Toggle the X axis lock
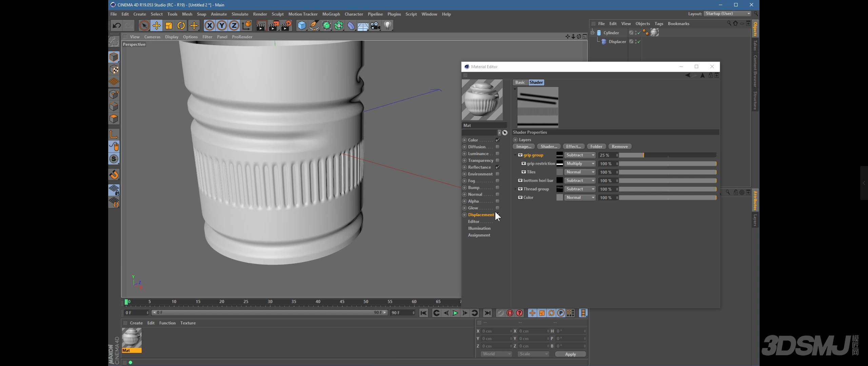The image size is (868, 366). [x=210, y=25]
